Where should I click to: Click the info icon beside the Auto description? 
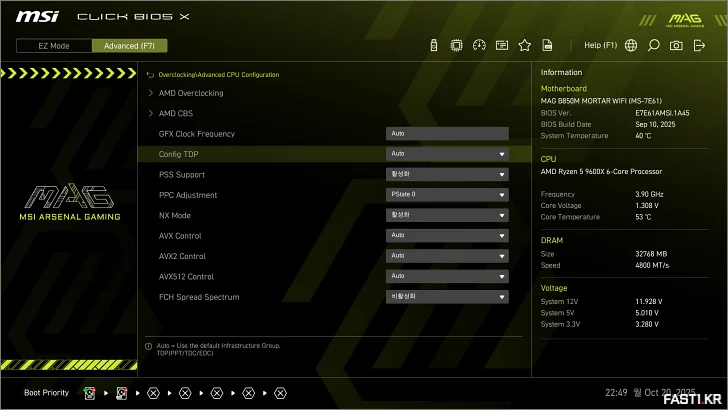tap(149, 346)
